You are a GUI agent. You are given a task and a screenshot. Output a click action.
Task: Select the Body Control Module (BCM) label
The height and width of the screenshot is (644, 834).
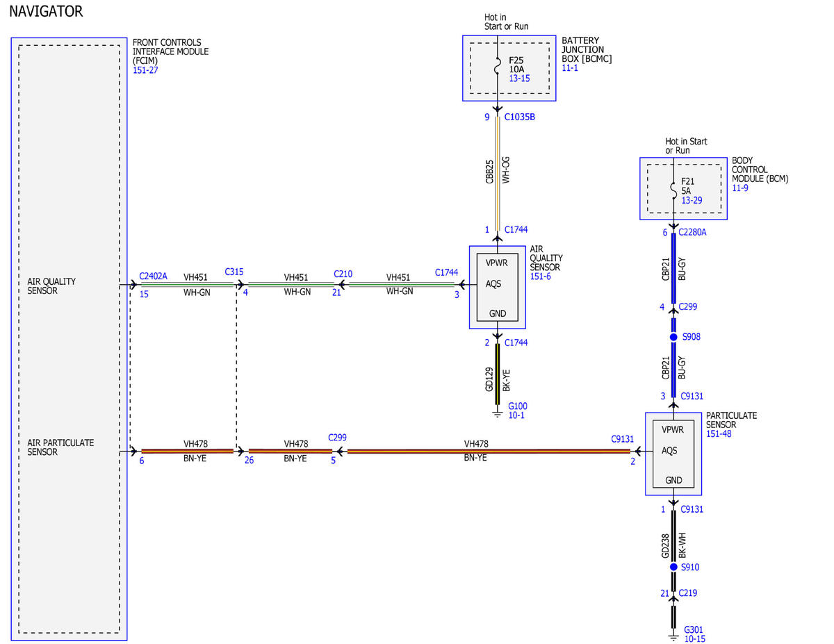tap(760, 170)
